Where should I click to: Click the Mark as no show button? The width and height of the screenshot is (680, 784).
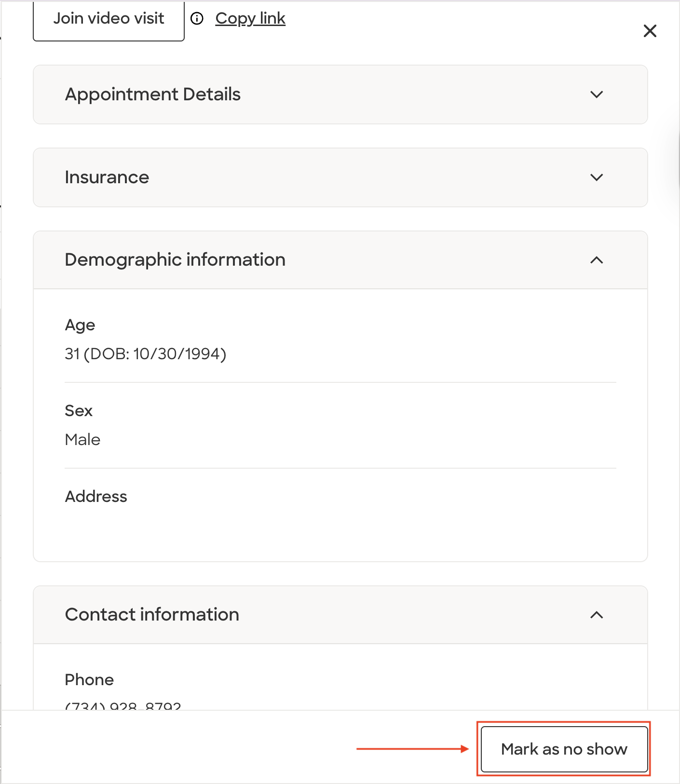tap(564, 749)
